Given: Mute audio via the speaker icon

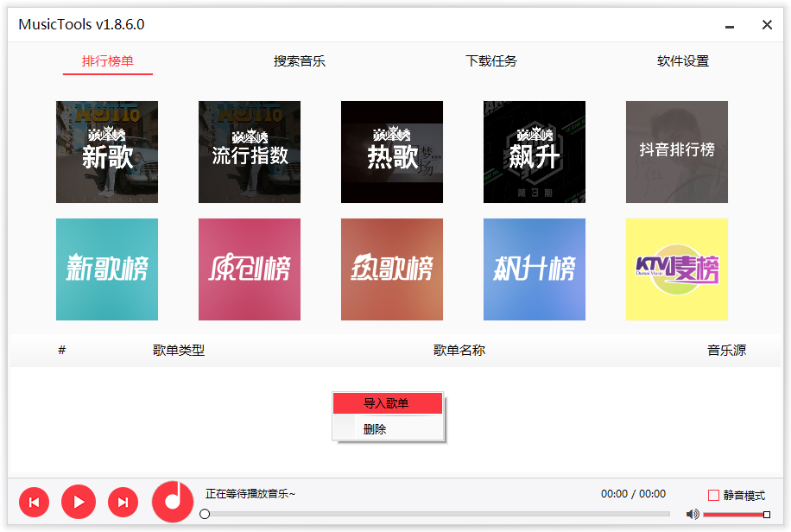Looking at the screenshot, I should pyautogui.click(x=692, y=515).
